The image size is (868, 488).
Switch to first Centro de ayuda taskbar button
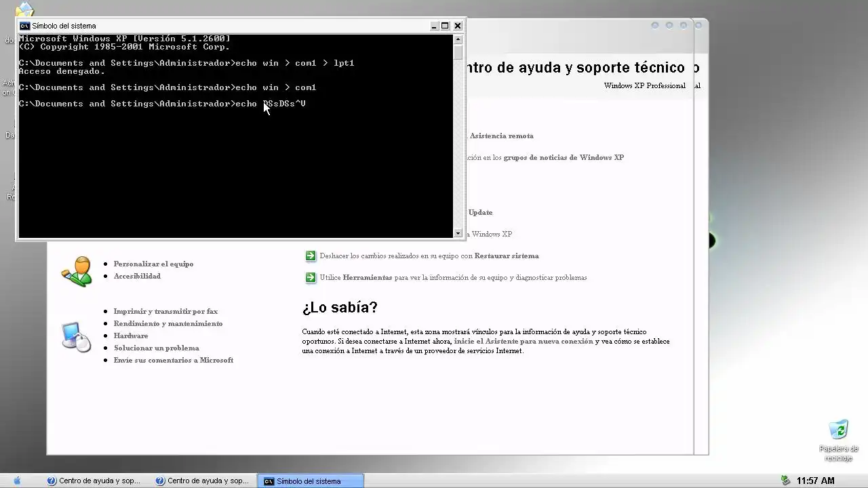[94, 481]
